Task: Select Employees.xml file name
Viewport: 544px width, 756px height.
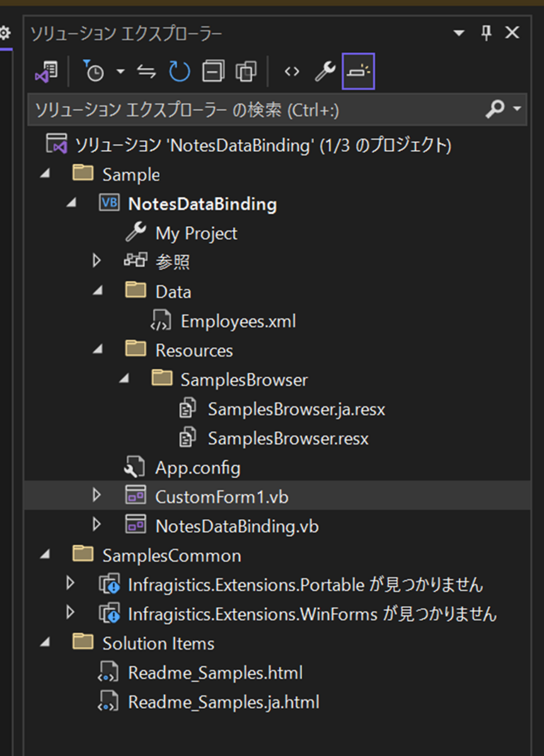Action: (x=238, y=321)
